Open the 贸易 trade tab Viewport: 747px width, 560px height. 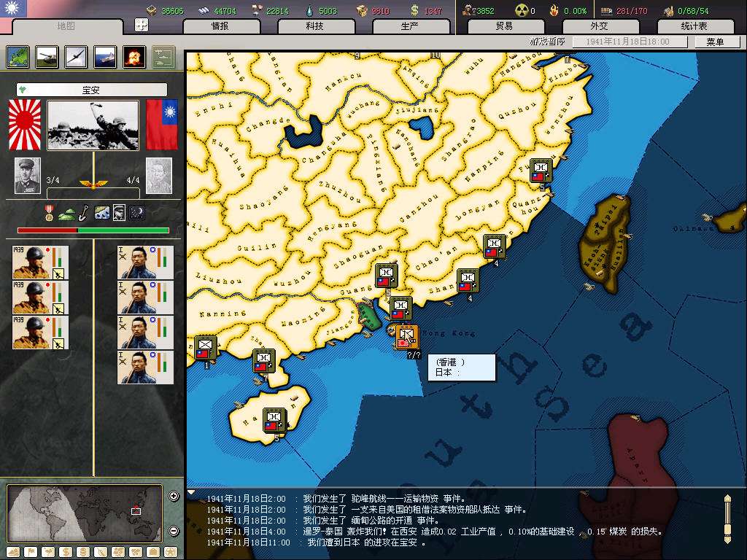point(505,26)
